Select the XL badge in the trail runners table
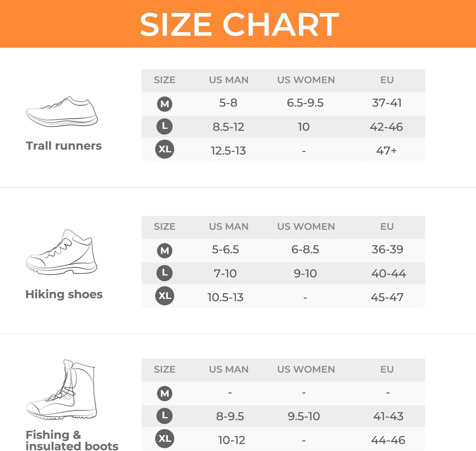476x451 pixels. 165,150
